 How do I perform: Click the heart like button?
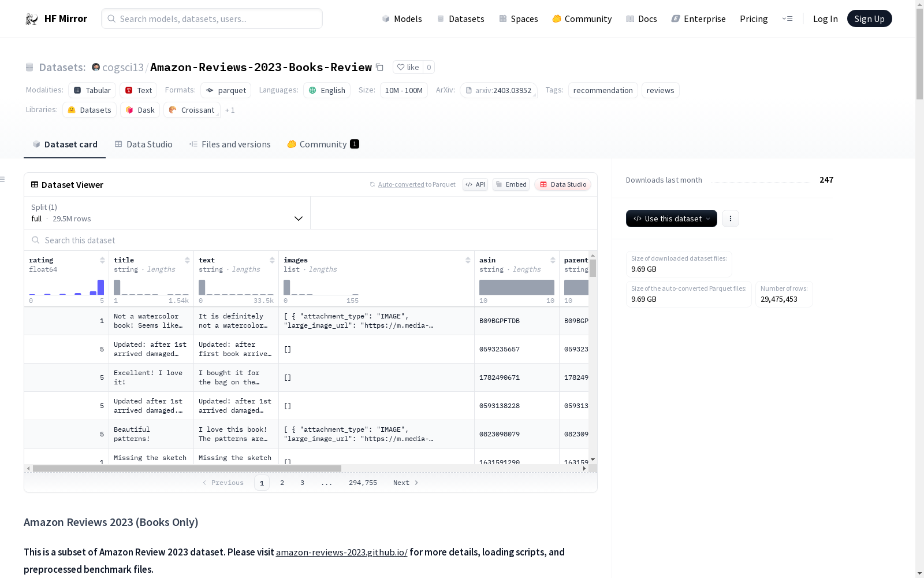click(x=408, y=67)
